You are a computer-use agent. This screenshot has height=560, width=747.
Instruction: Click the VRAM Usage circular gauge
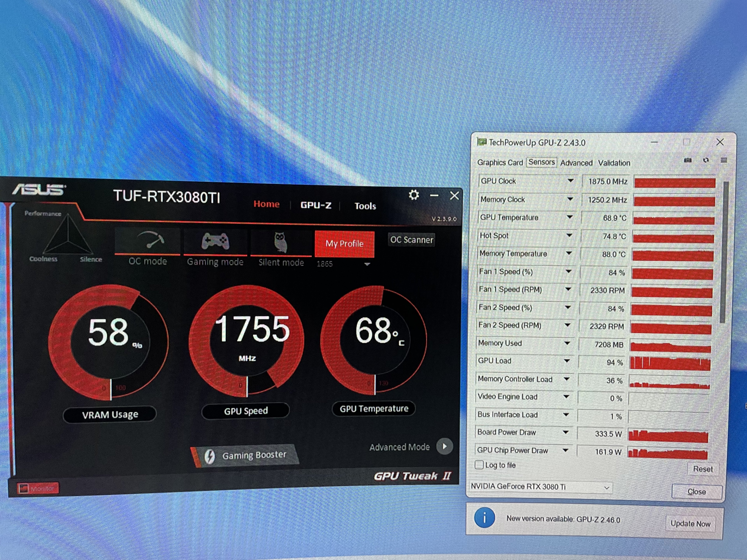pyautogui.click(x=108, y=342)
